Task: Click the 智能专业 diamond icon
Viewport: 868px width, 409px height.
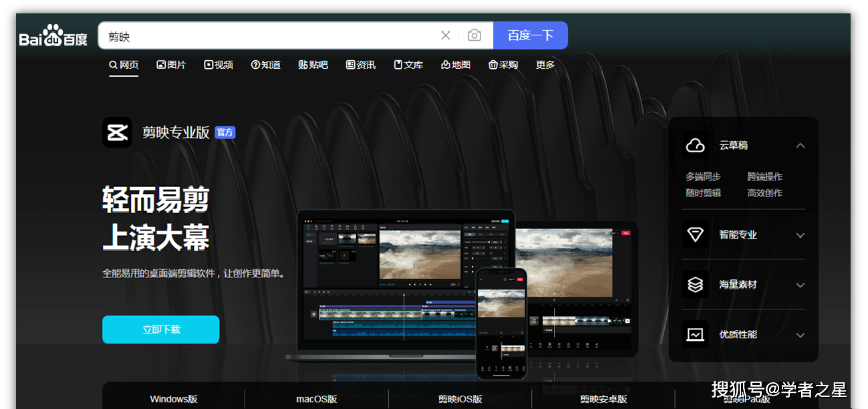Action: point(695,235)
